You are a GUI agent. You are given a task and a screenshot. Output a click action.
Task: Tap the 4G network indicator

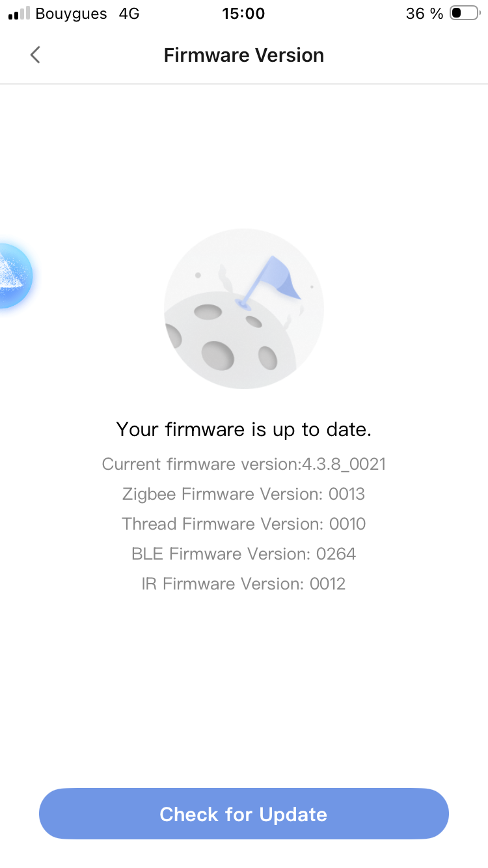(x=129, y=14)
